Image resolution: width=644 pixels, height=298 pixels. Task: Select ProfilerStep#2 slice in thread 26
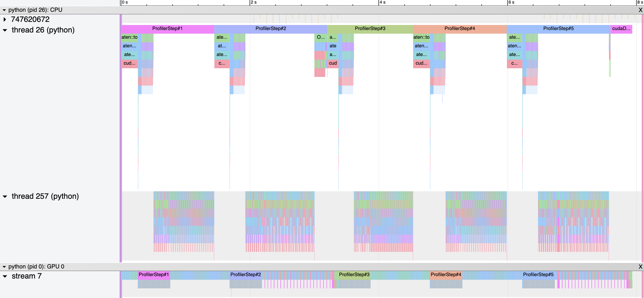pos(271,28)
